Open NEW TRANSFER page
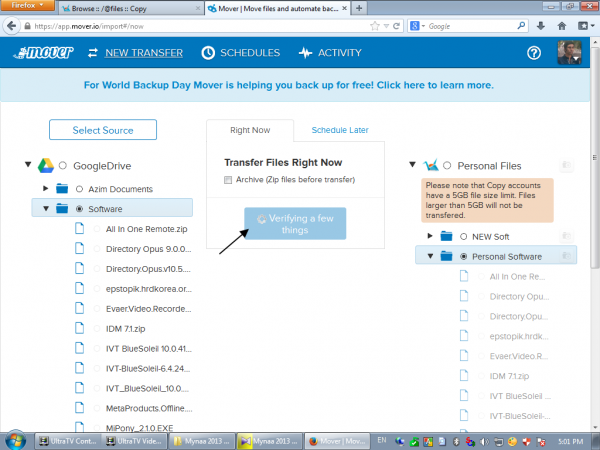Image resolution: width=600 pixels, height=450 pixels. [x=144, y=53]
